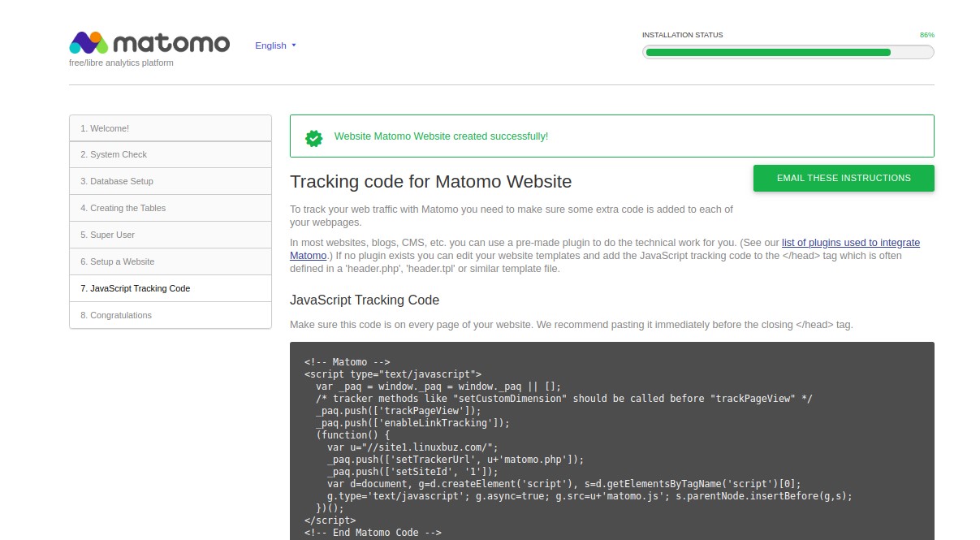Screen dimensions: 980x540
Task: Click inside the tracking code block
Action: click(x=612, y=441)
